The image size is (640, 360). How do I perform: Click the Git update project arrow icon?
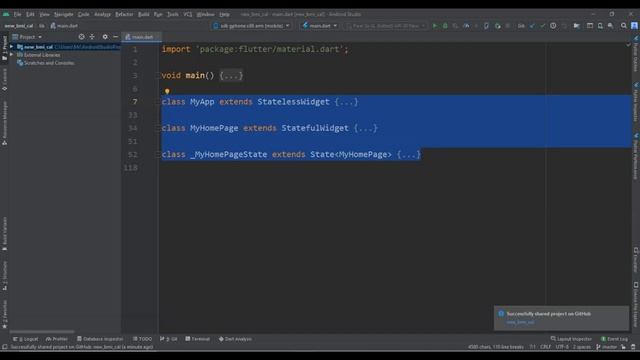[532, 26]
